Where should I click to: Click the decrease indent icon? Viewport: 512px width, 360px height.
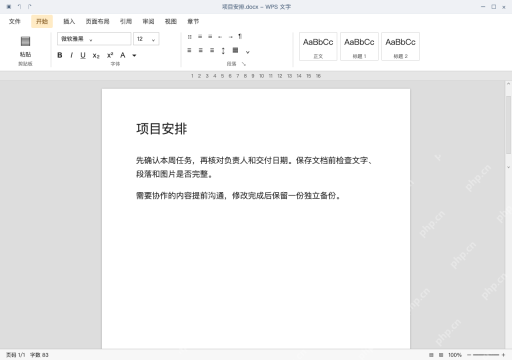tap(220, 37)
